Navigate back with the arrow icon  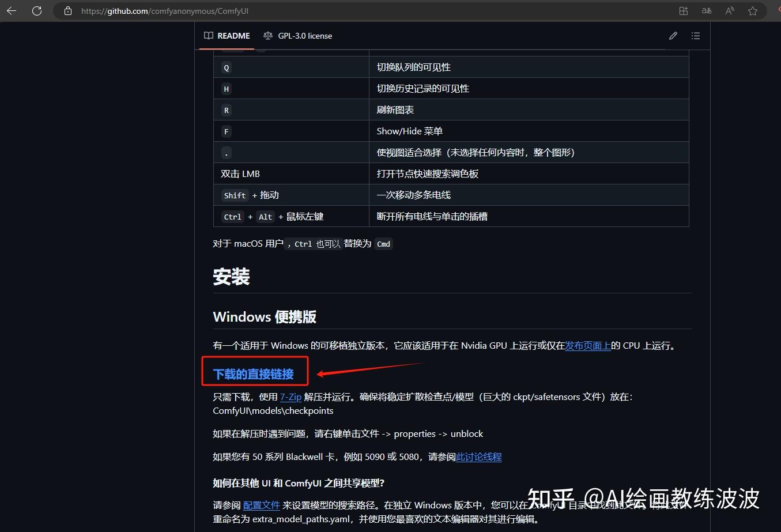(12, 10)
